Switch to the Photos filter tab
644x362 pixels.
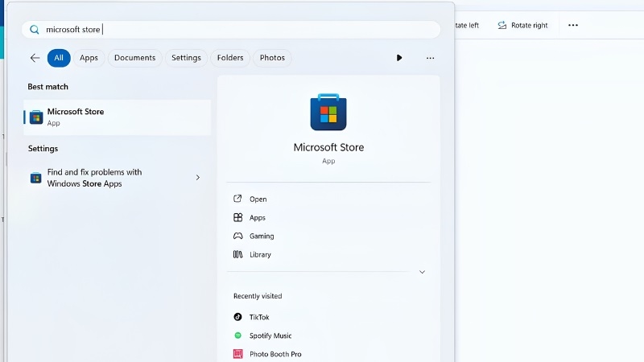[272, 58]
